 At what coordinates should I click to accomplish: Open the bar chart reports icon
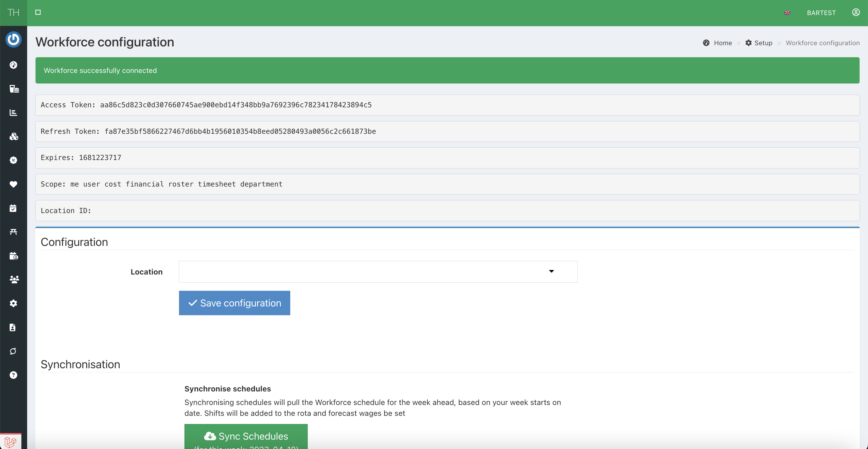(x=14, y=112)
